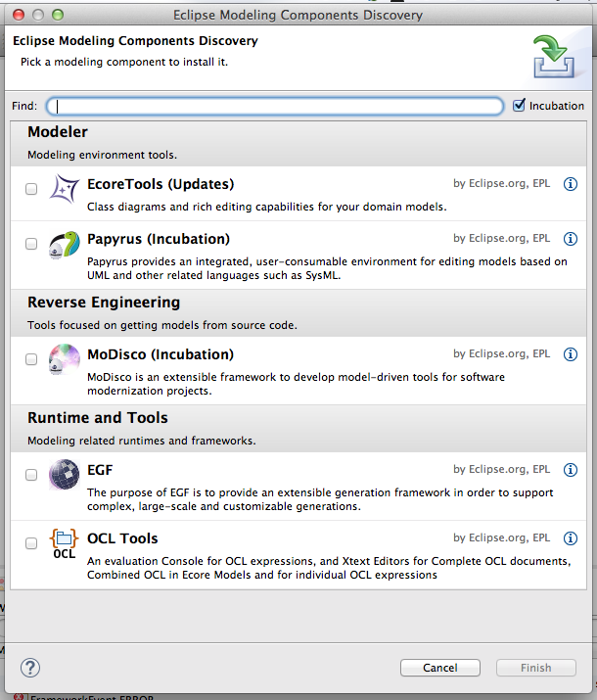
Task: Close the dialog with red button
Action: click(19, 15)
